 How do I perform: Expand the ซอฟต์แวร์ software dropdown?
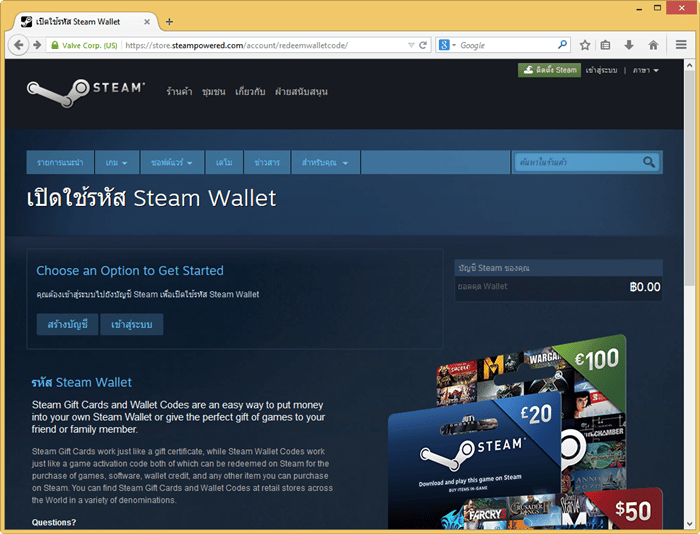click(x=172, y=162)
